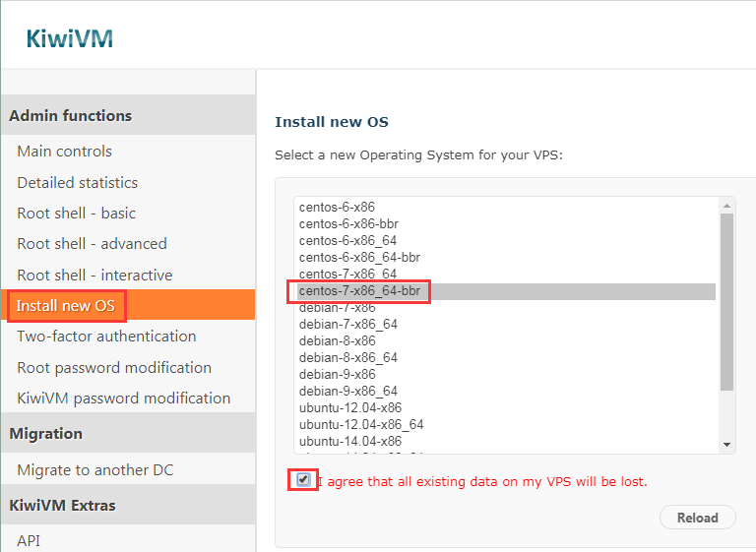Click the KiwiVM logo

70,38
